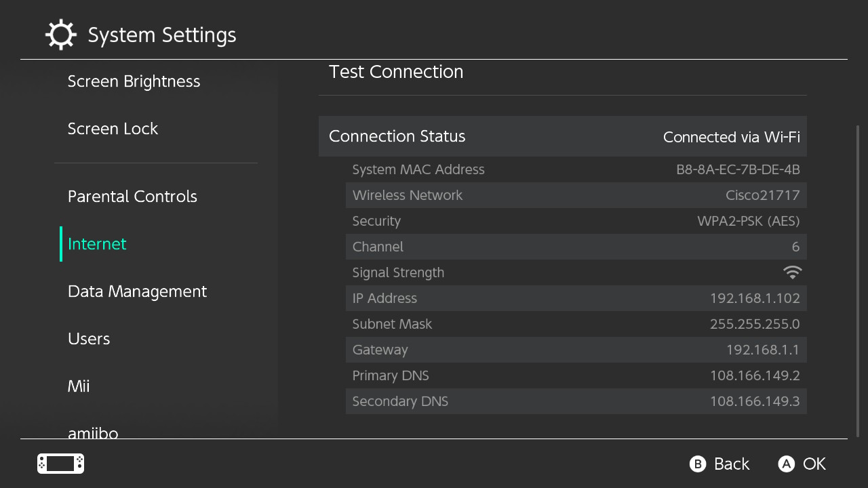Click the System Settings gear icon
The image size is (868, 488).
60,35
